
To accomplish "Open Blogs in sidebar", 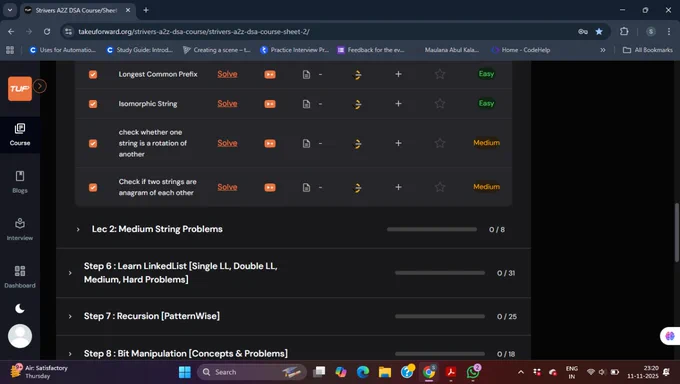I will click(20, 182).
